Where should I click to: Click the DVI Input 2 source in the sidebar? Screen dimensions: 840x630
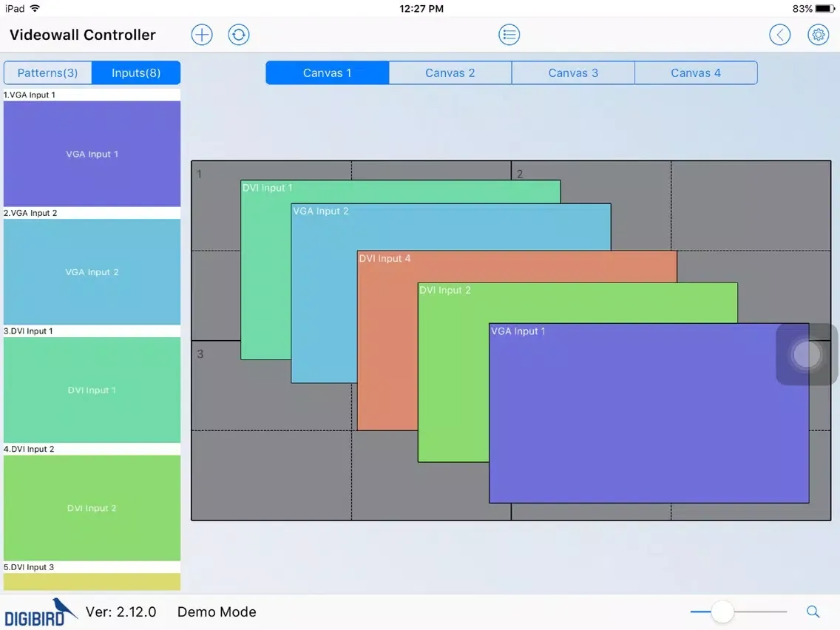pyautogui.click(x=92, y=508)
